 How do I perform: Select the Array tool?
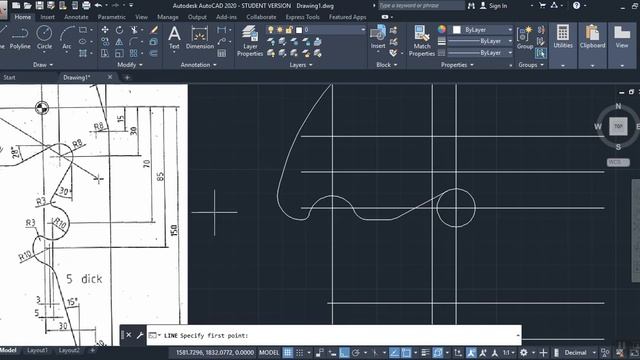tap(134, 53)
